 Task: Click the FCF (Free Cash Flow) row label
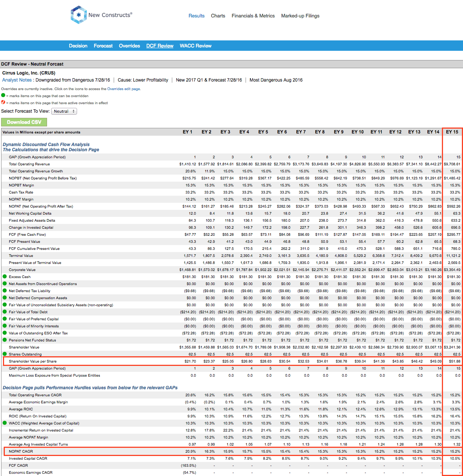[27, 235]
